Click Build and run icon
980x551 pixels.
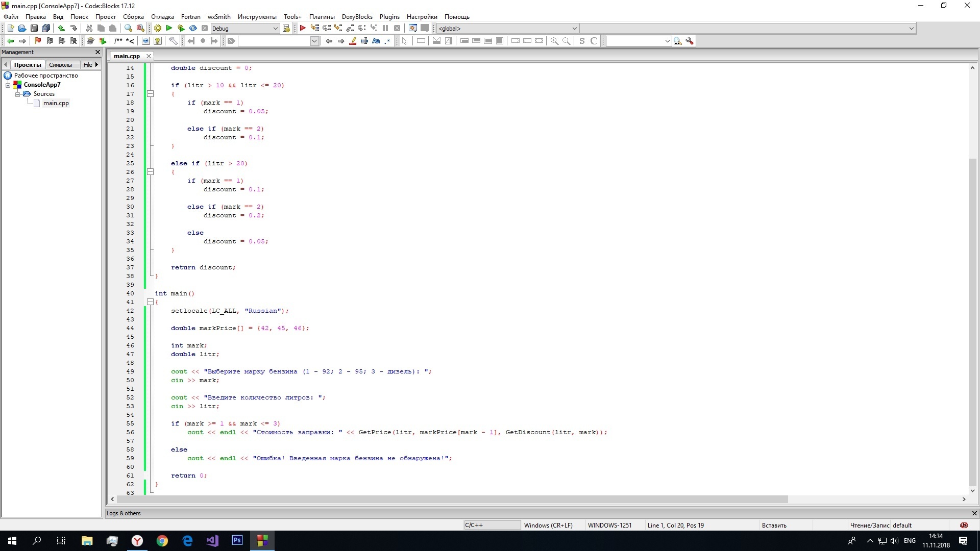(181, 29)
